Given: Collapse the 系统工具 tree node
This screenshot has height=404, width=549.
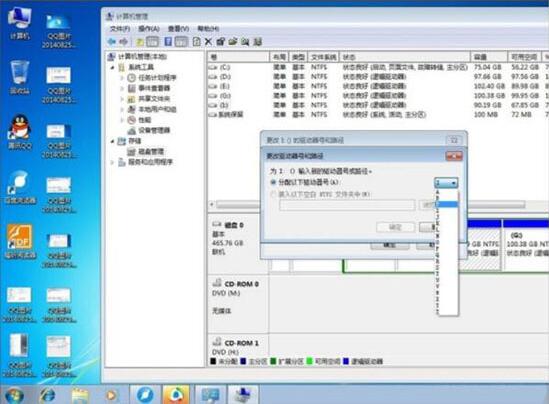Looking at the screenshot, I should click(x=112, y=67).
